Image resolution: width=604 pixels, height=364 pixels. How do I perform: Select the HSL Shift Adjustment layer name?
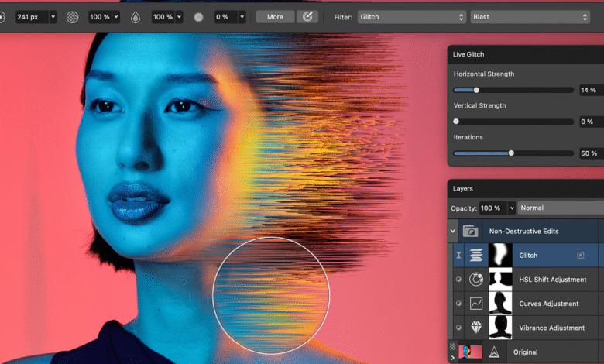[553, 280]
